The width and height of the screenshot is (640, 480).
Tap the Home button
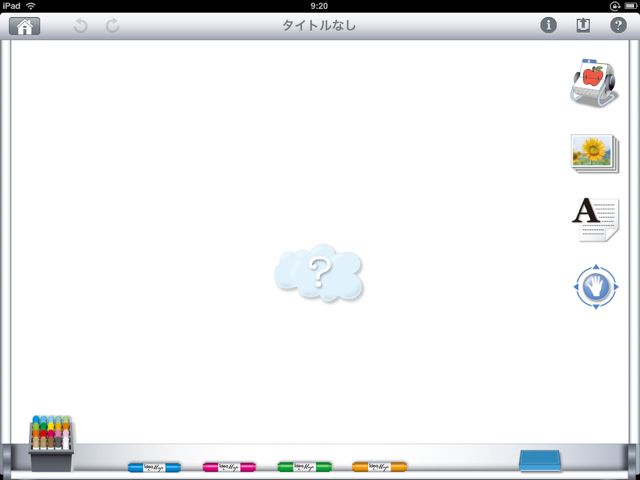pyautogui.click(x=24, y=26)
